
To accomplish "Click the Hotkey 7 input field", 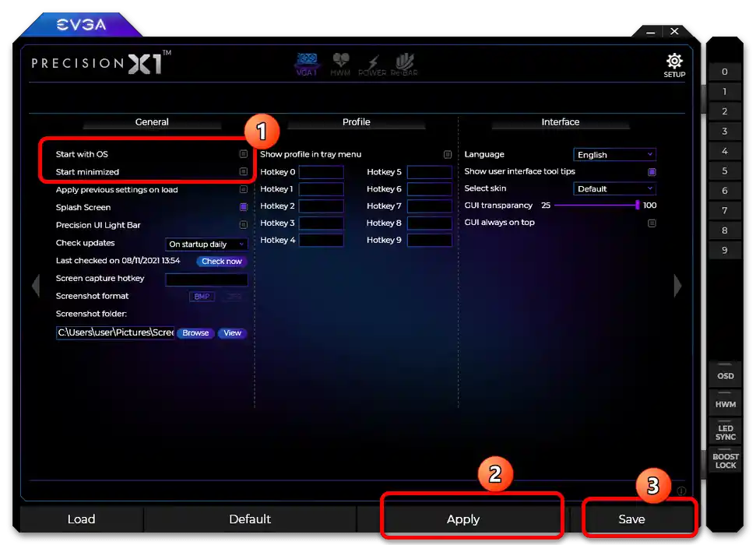I will coord(430,206).
